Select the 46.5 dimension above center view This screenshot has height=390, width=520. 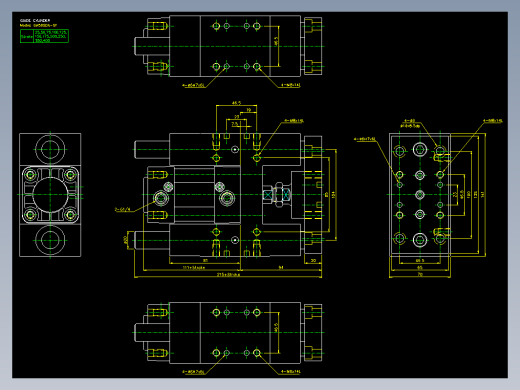pyautogui.click(x=236, y=103)
